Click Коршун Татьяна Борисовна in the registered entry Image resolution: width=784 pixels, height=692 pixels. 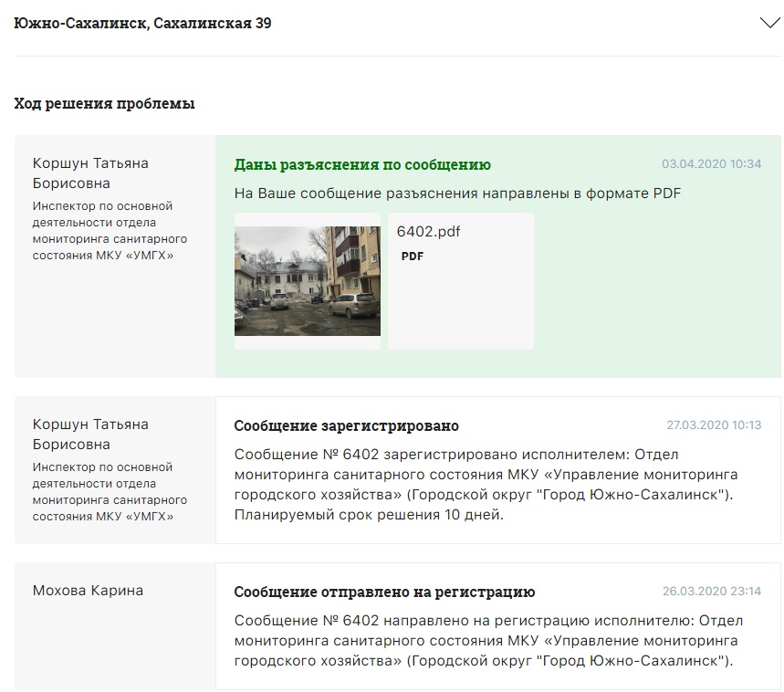pos(90,434)
